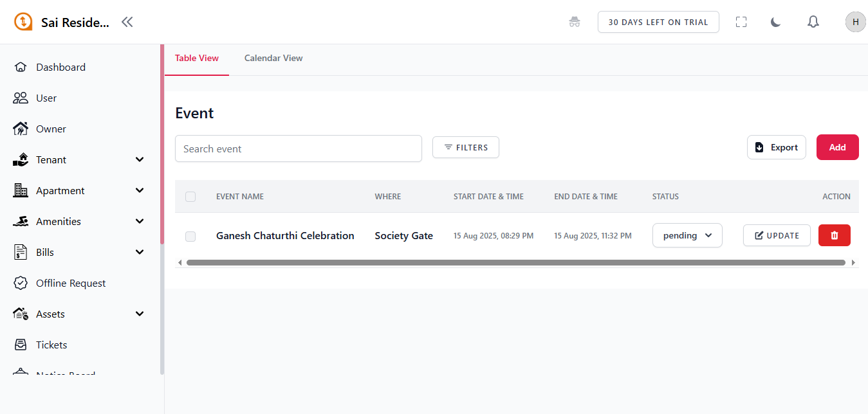Go to Offline Request in sidebar
The image size is (868, 414).
tap(71, 283)
